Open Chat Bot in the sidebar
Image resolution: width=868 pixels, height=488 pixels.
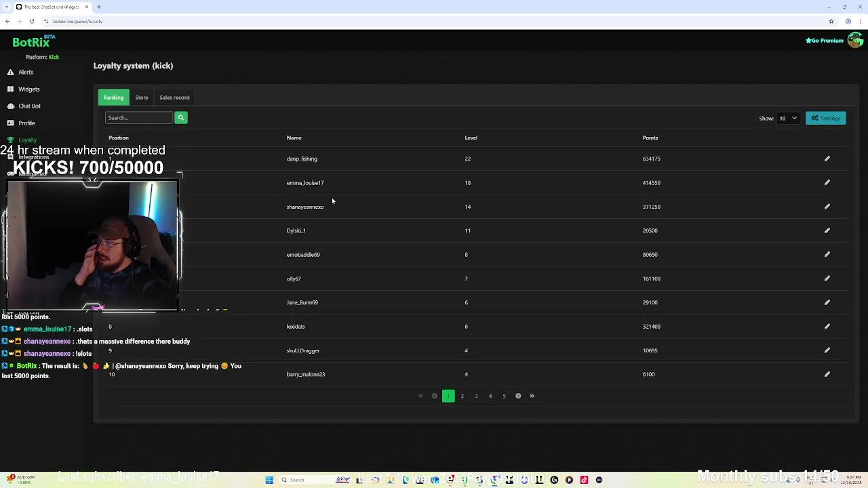[29, 106]
